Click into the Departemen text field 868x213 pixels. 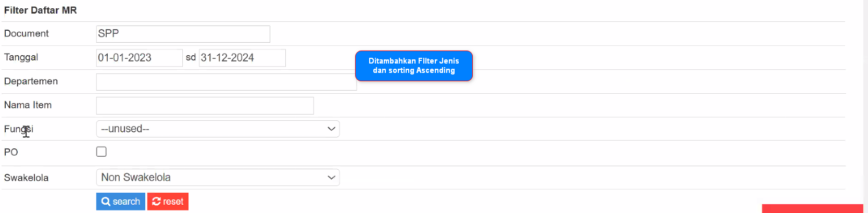pyautogui.click(x=226, y=82)
